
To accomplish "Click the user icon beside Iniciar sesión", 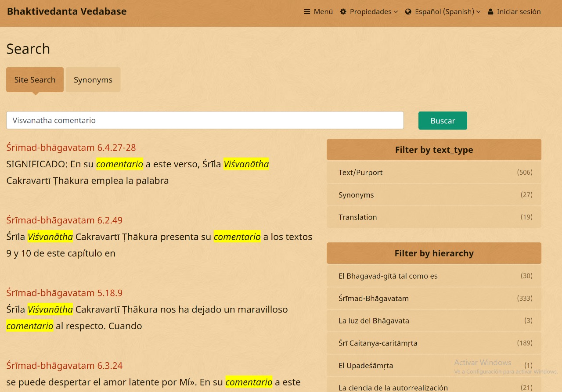I will click(x=490, y=12).
